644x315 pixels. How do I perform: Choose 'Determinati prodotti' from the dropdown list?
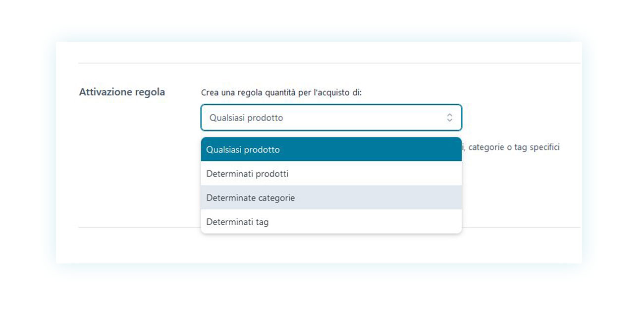[331, 174]
